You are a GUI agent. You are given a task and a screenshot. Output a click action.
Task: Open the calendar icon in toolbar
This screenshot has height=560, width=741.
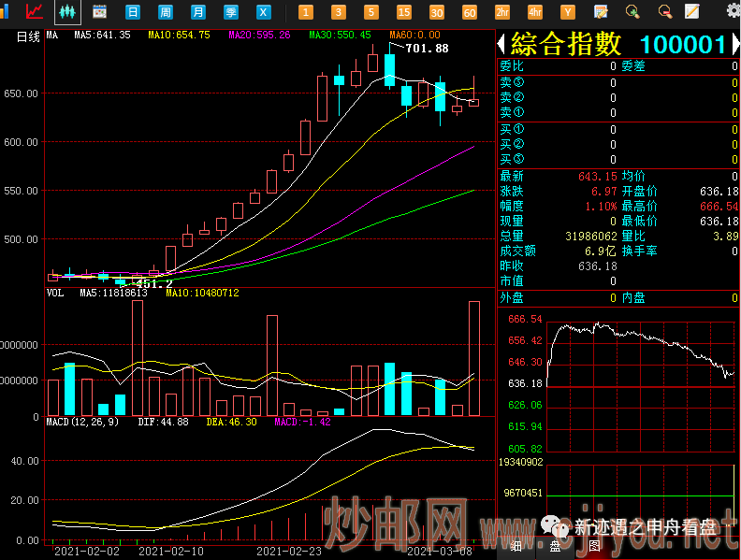coord(99,12)
